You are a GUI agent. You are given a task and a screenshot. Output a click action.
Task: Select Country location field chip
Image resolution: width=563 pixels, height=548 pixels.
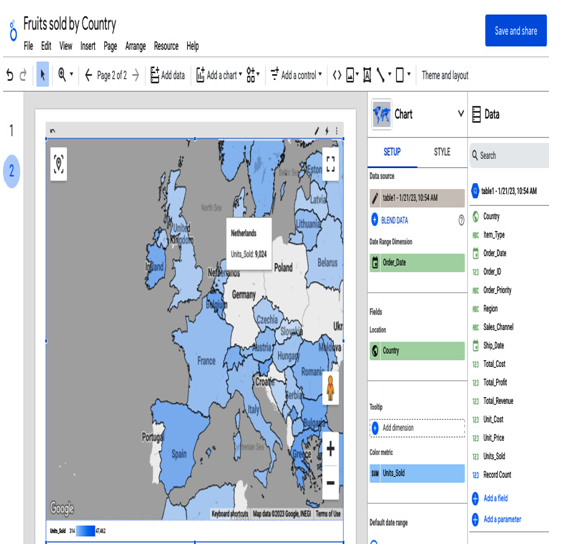[x=417, y=351]
